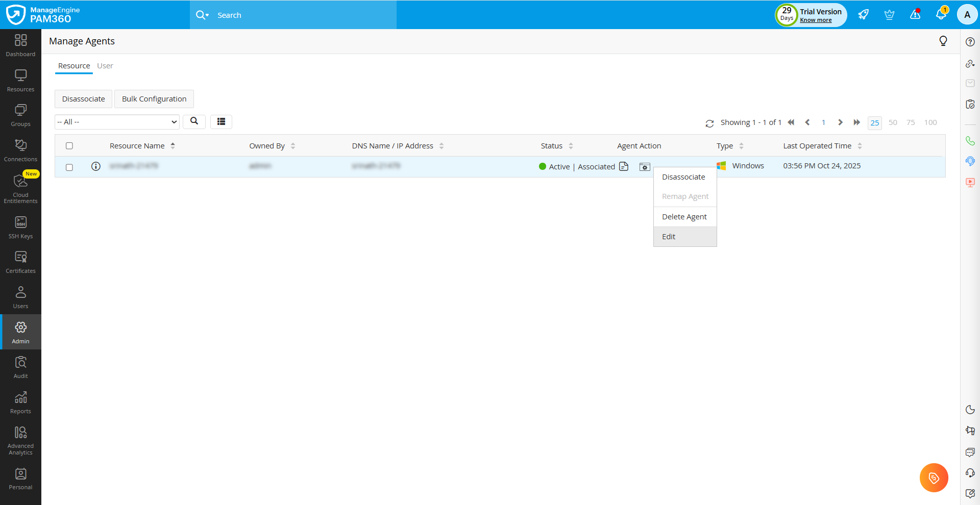Open the Personal section
Image resolution: width=980 pixels, height=505 pixels.
coord(20,478)
